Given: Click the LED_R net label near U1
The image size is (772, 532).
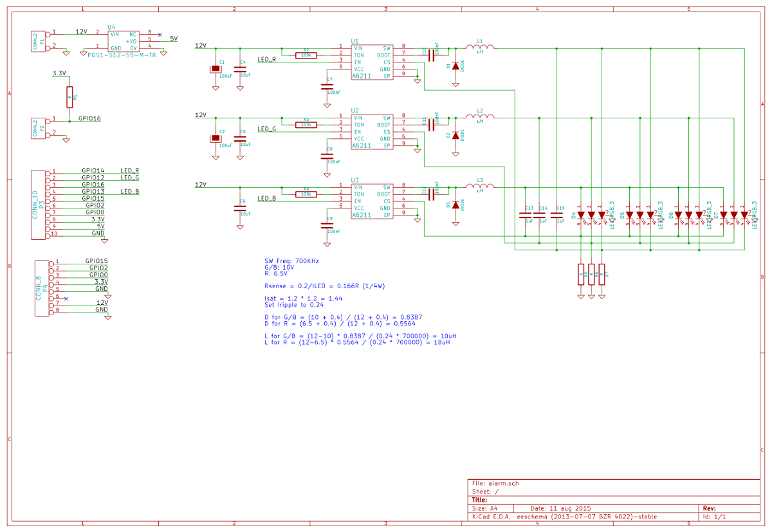Looking at the screenshot, I should pyautogui.click(x=266, y=59).
